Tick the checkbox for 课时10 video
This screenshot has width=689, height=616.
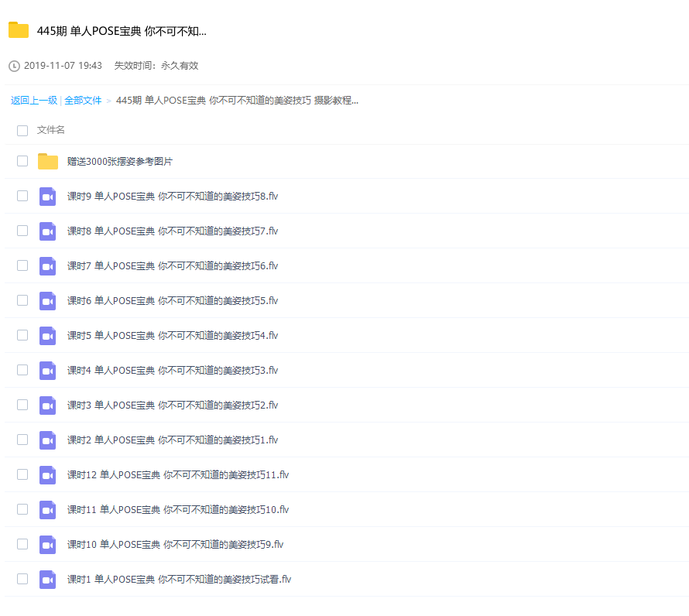(x=22, y=545)
